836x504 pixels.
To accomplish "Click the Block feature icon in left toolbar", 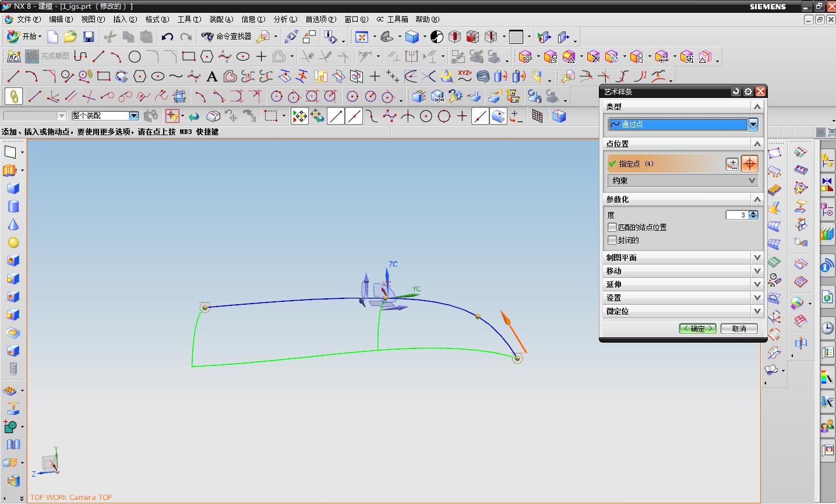I will pyautogui.click(x=13, y=188).
